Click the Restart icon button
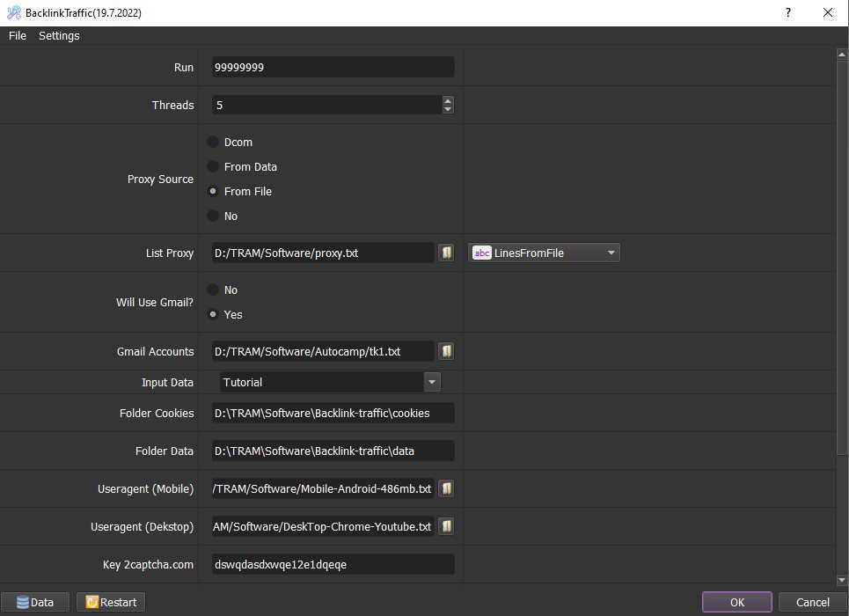Image resolution: width=849 pixels, height=616 pixels. pos(111,602)
